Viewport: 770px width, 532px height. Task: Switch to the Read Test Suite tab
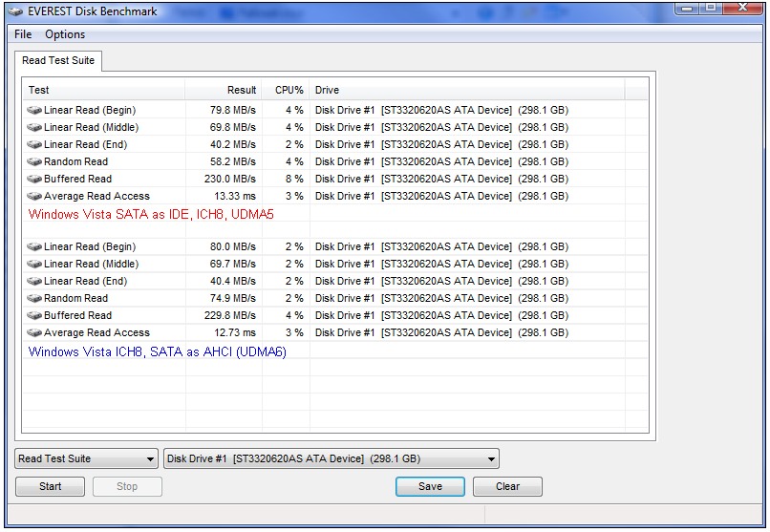(58, 61)
